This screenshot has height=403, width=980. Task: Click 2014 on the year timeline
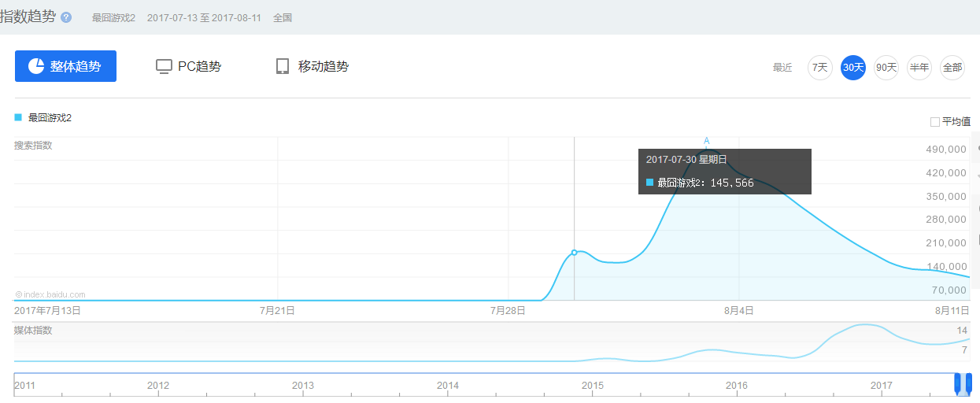click(x=448, y=386)
